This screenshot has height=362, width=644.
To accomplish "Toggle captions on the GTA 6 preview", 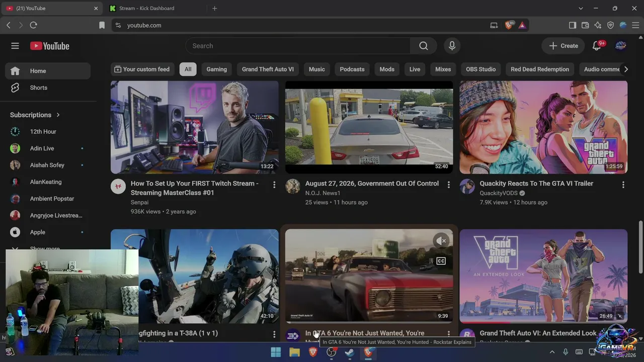I will tap(441, 261).
